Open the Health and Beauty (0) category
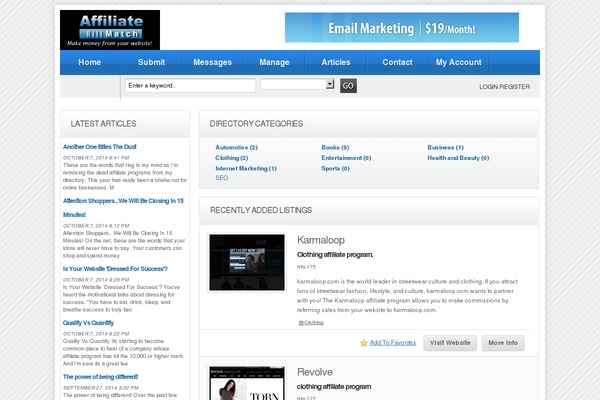Viewport: 600px width, 400px height. point(458,158)
